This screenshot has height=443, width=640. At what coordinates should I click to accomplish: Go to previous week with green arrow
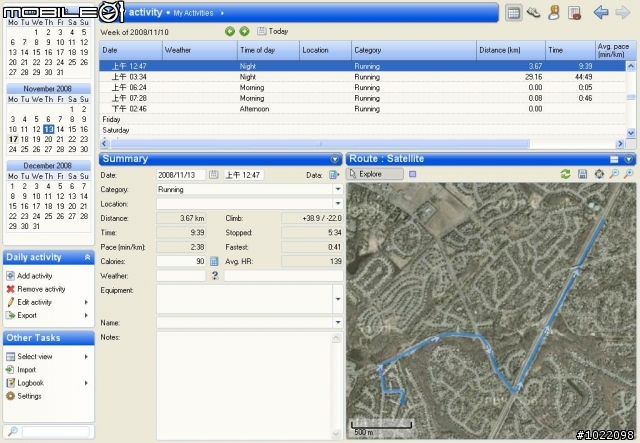[x=231, y=31]
